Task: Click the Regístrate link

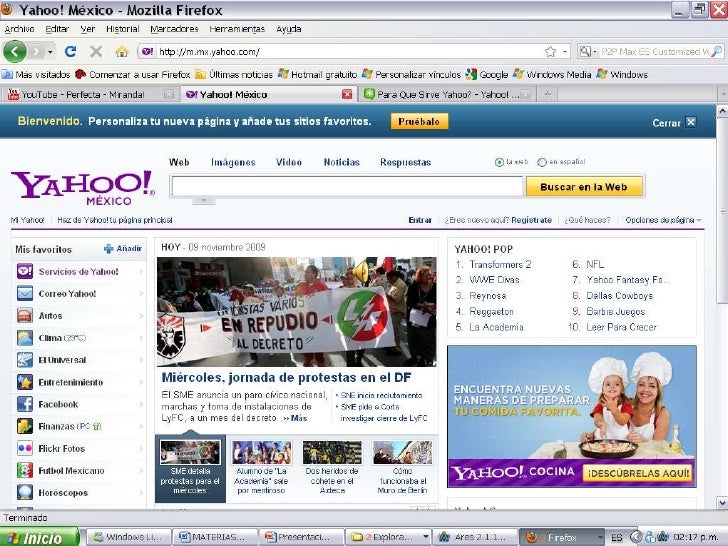Action: [x=532, y=220]
